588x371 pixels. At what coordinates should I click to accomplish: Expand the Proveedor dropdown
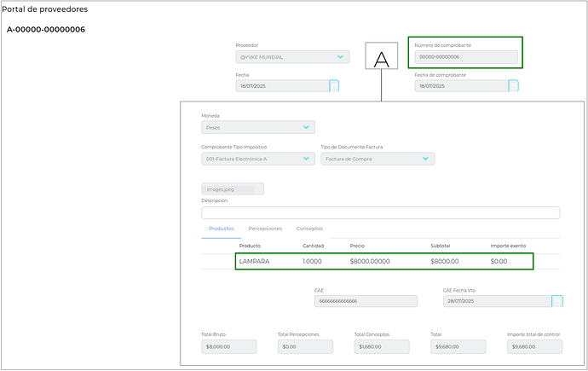[x=341, y=57]
